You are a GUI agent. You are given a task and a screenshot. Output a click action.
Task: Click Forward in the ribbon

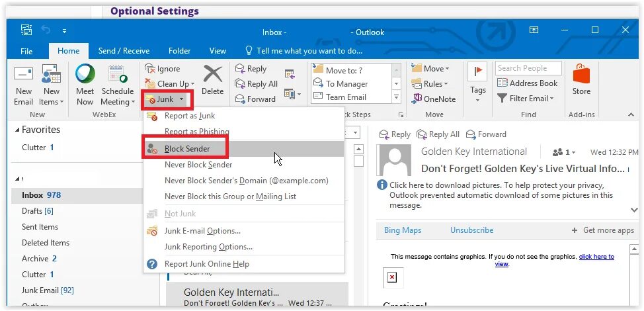pyautogui.click(x=255, y=99)
